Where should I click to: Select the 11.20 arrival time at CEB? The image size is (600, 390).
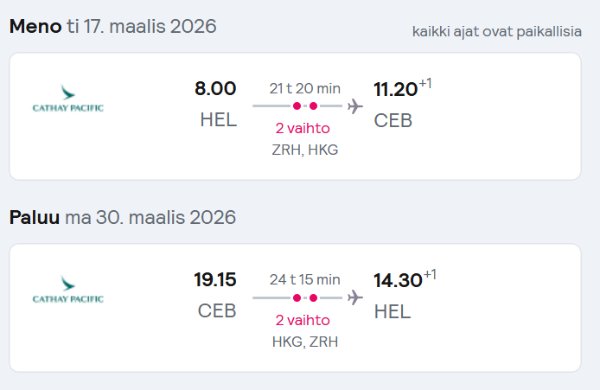tap(395, 89)
